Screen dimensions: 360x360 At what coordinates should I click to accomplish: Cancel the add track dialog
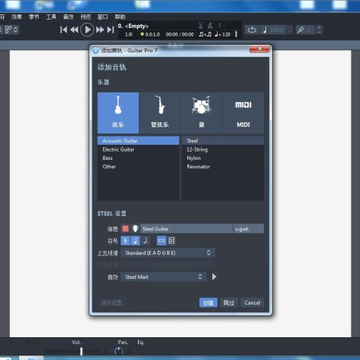pos(252,303)
